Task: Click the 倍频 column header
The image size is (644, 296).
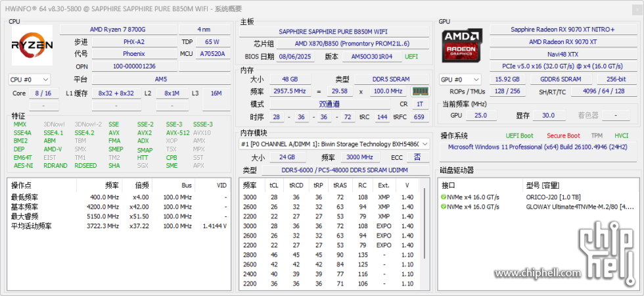Action: pyautogui.click(x=137, y=185)
